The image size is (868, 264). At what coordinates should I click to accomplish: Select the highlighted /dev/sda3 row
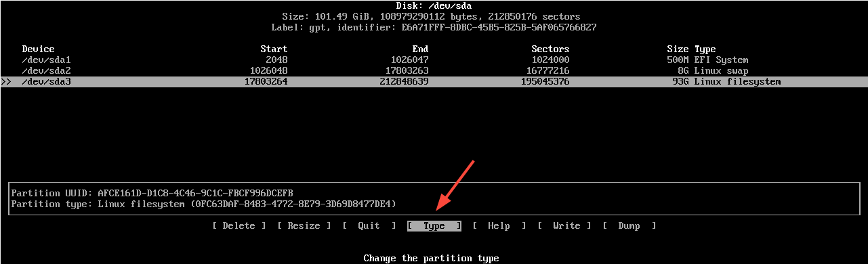click(434, 82)
